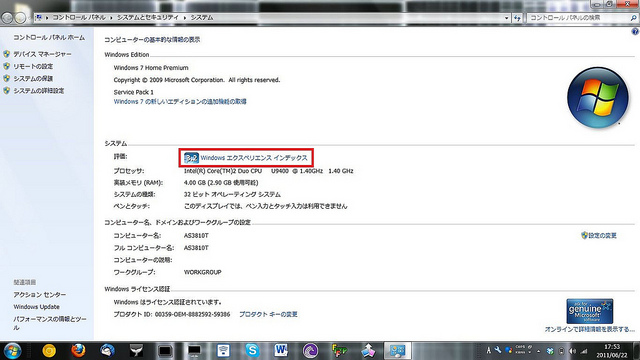This screenshot has width=640, height=360.
Task: Open the white document-icon app in taskbar
Action: [223, 351]
